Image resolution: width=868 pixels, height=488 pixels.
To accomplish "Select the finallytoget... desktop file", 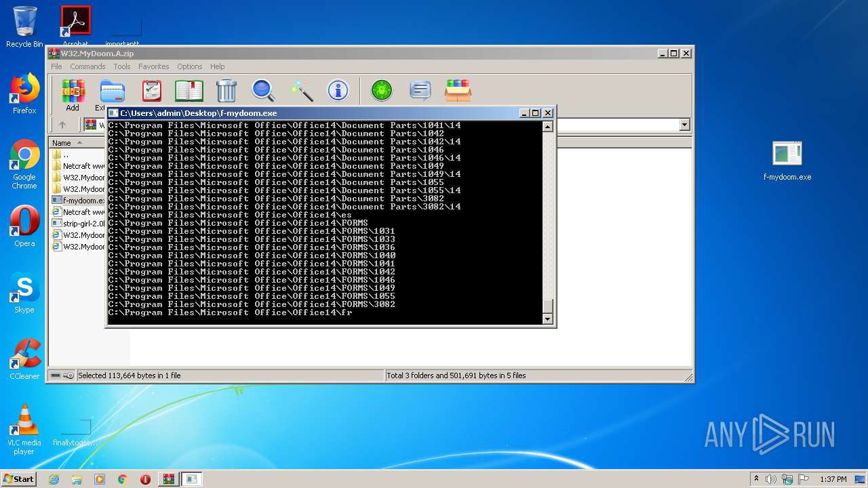I will 75,432.
